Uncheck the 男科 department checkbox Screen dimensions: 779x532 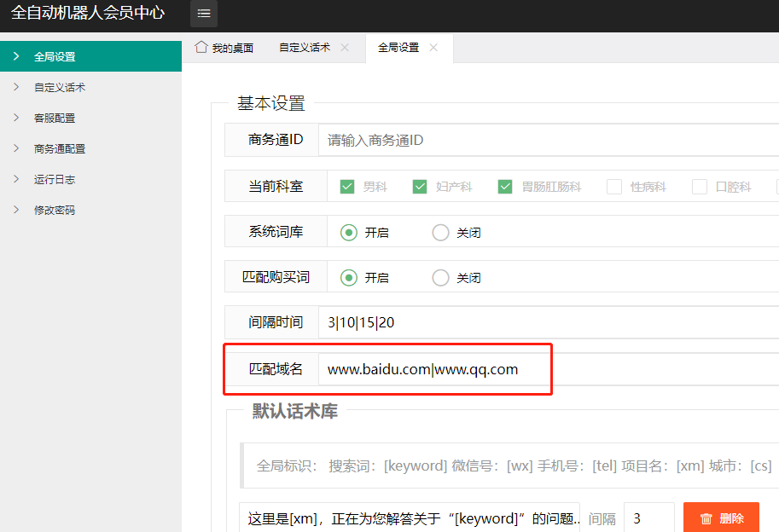pos(347,187)
